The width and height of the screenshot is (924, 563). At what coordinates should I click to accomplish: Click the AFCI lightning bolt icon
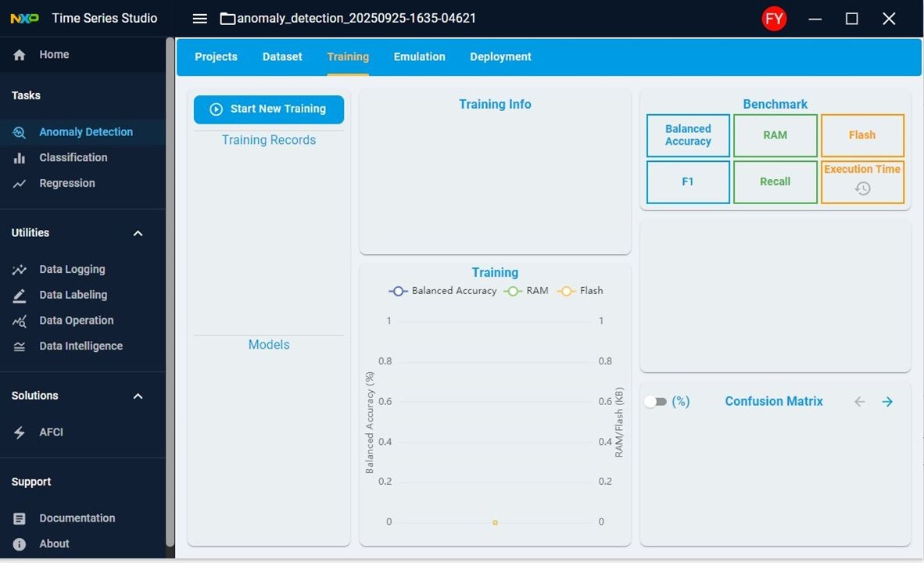20,432
